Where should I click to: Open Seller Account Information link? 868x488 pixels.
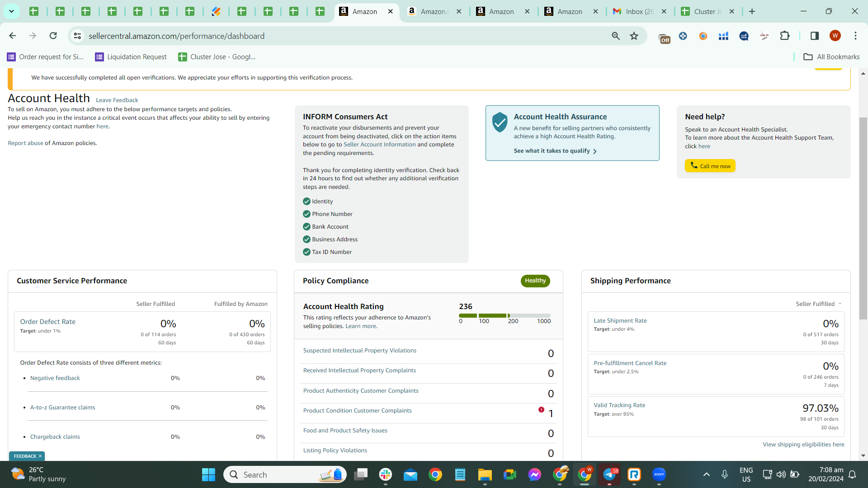pos(380,145)
